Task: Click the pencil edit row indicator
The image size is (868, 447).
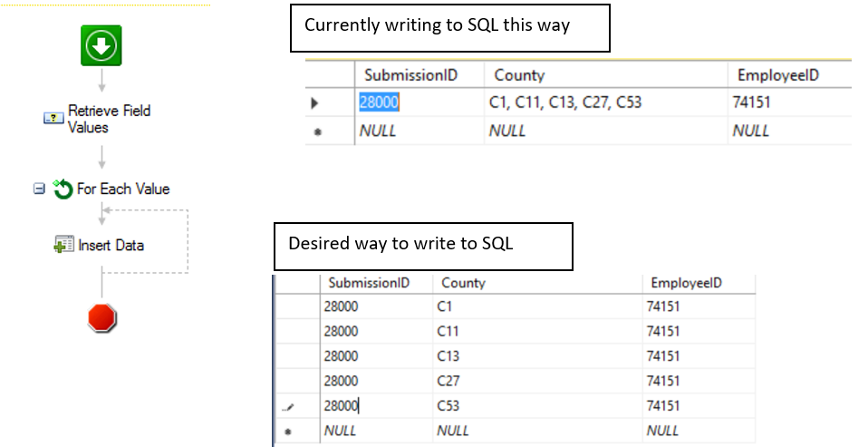Action: [288, 406]
